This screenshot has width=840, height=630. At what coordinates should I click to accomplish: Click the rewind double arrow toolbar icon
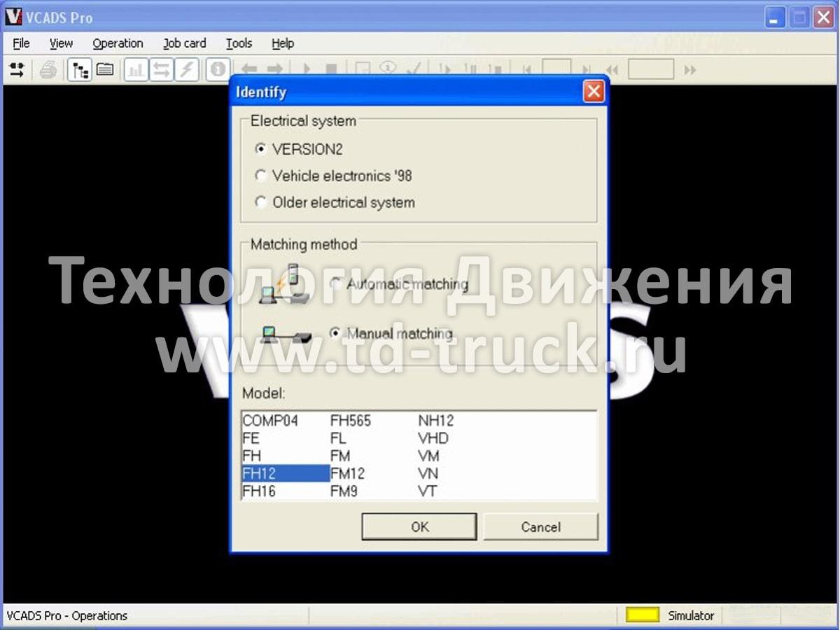coord(612,69)
